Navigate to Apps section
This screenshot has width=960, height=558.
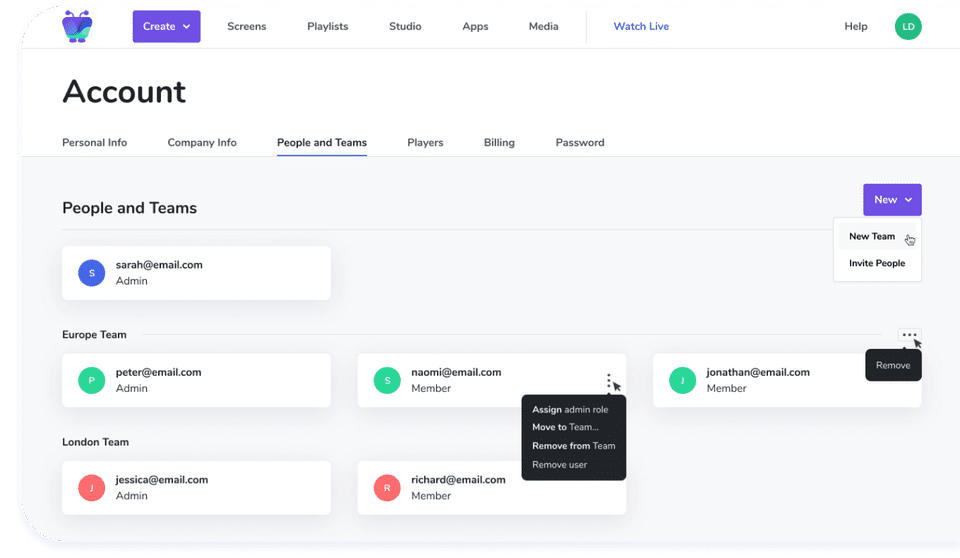[475, 26]
